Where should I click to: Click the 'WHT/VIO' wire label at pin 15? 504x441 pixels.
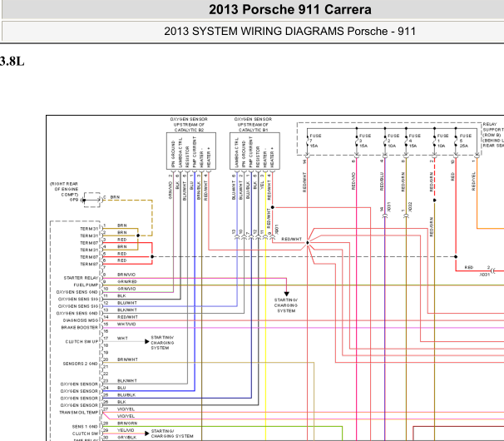tap(126, 325)
